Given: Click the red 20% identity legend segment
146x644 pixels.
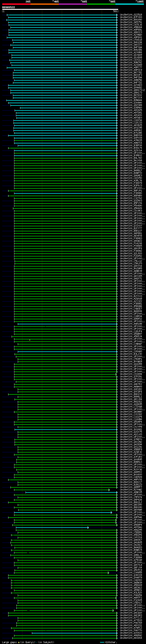Looking at the screenshot, I should pos(16,4).
